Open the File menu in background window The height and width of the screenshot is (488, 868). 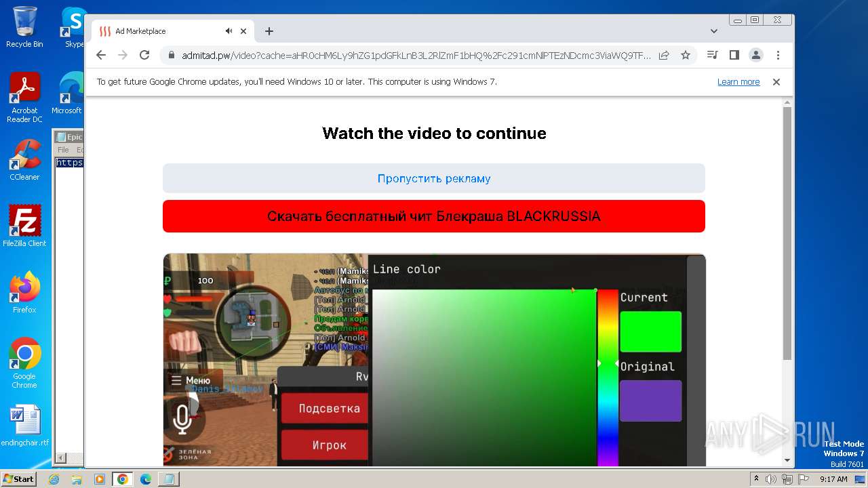63,150
